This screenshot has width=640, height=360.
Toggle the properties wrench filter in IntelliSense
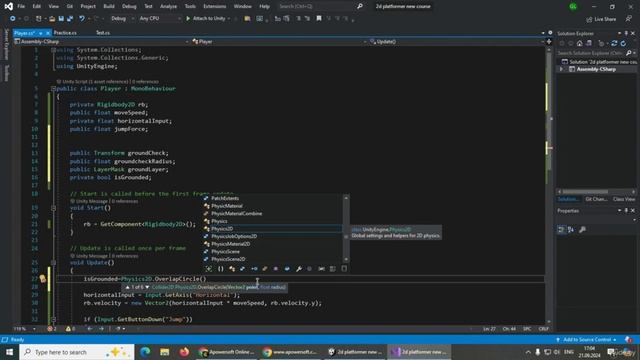click(299, 269)
